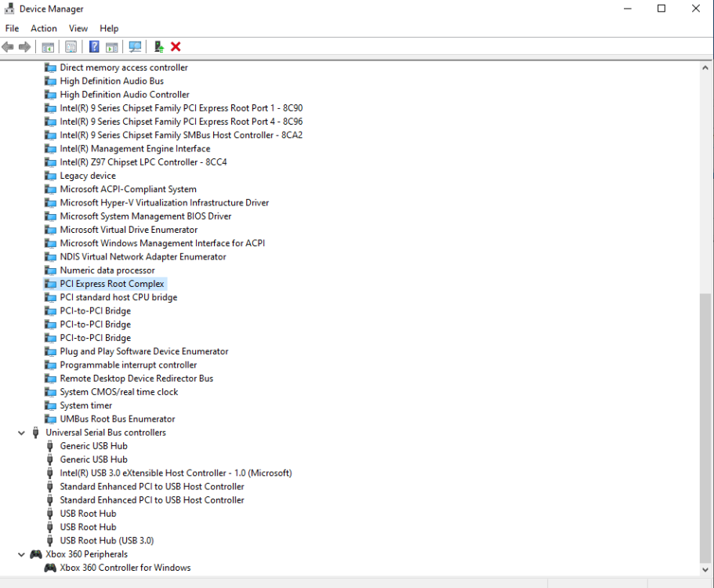Select Direct memory access controller
This screenshot has width=714, height=588.
(124, 67)
